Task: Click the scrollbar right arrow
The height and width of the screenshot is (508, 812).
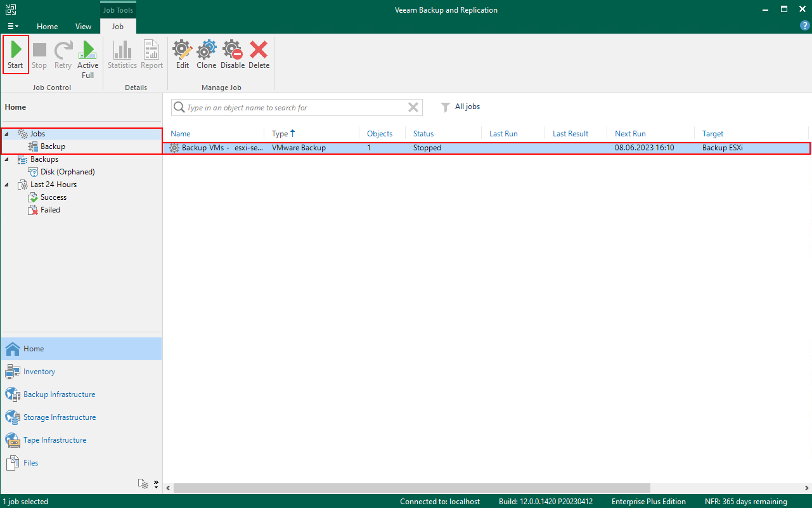Action: click(806, 488)
